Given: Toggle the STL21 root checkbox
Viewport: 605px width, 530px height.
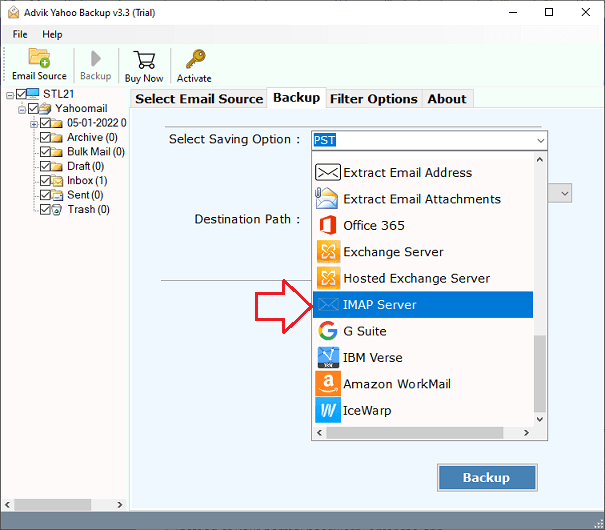Looking at the screenshot, I should [x=21, y=94].
